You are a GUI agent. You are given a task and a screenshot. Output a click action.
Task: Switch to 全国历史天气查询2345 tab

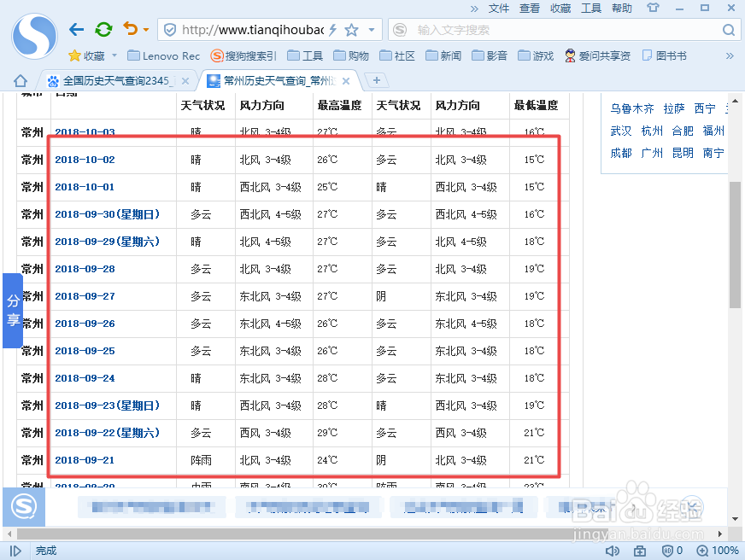[112, 81]
